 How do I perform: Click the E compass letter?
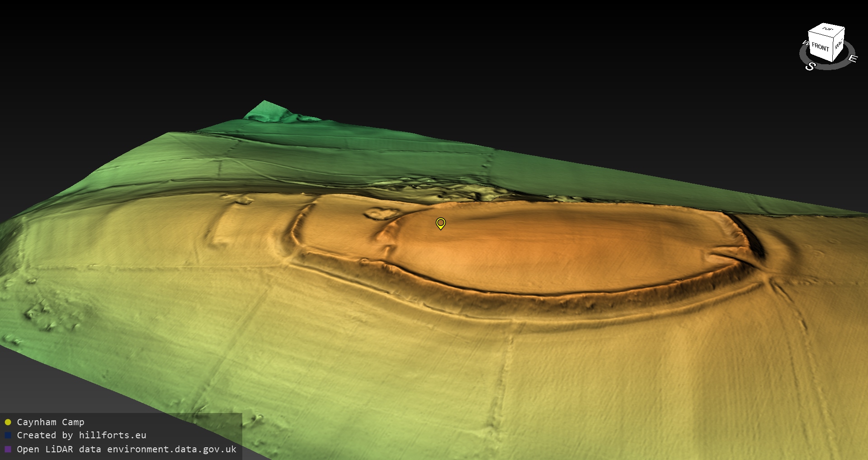tap(852, 58)
